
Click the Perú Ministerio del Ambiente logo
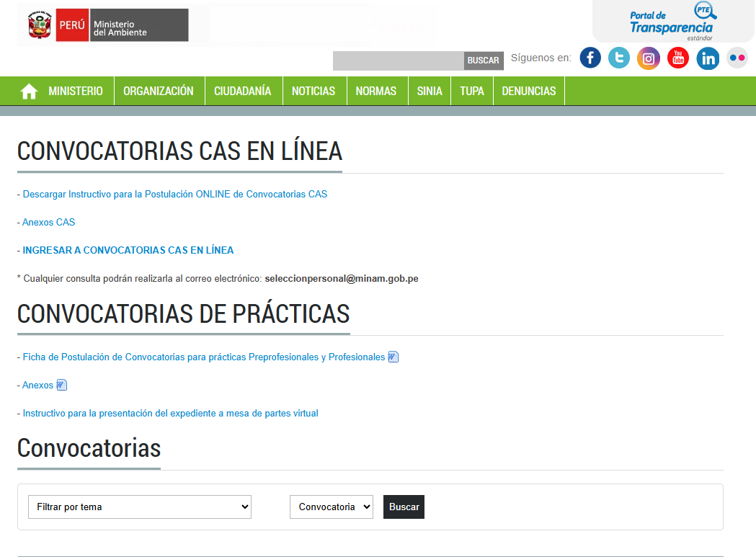(107, 25)
